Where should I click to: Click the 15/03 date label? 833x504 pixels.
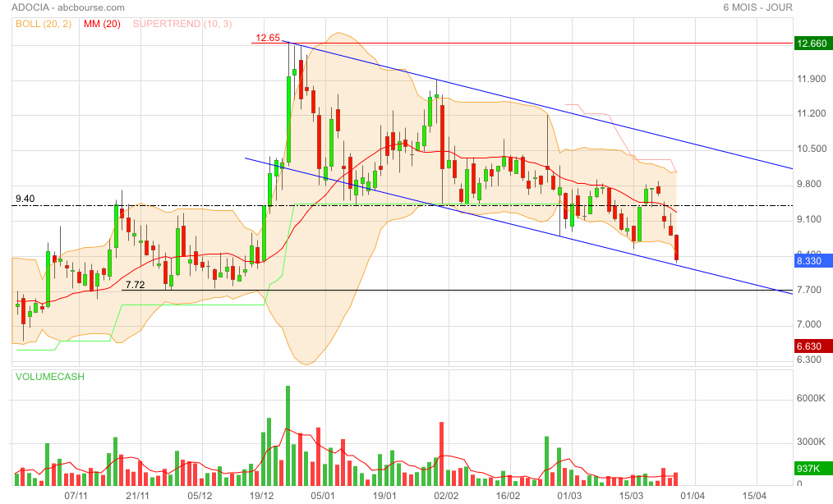631,496
